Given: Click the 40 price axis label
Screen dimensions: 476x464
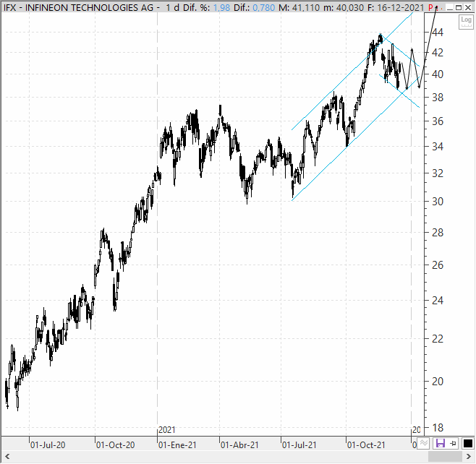Looking at the screenshot, I should 438,74.
